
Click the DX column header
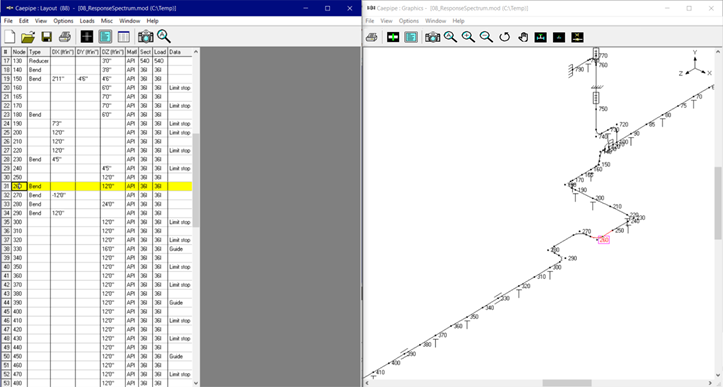63,52
